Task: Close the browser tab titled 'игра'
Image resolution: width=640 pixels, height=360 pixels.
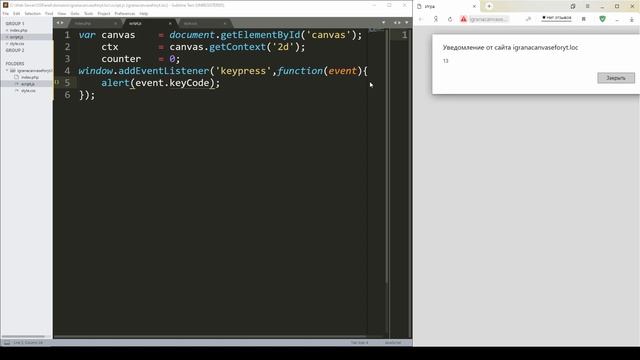Action: (x=474, y=7)
